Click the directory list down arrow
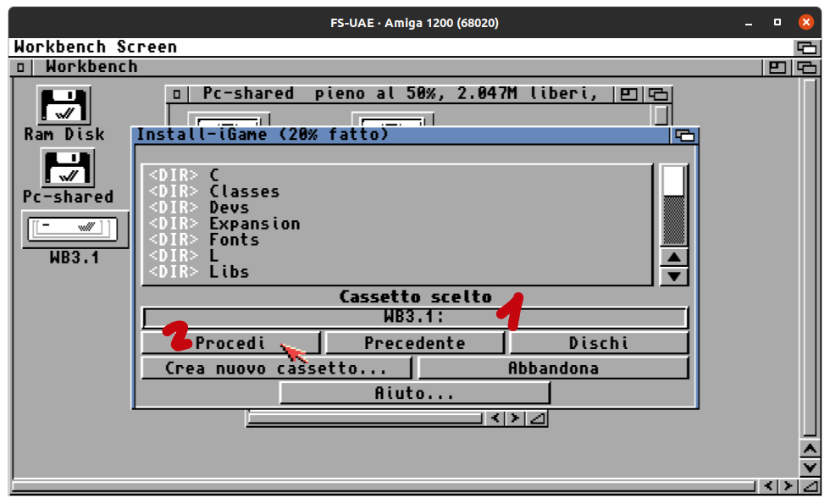 point(674,276)
